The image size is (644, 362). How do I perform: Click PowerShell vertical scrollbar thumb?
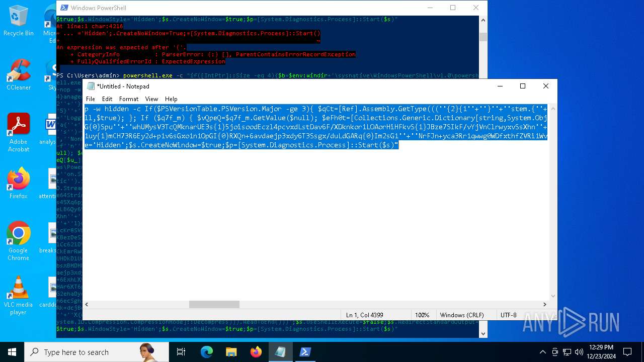(483, 37)
